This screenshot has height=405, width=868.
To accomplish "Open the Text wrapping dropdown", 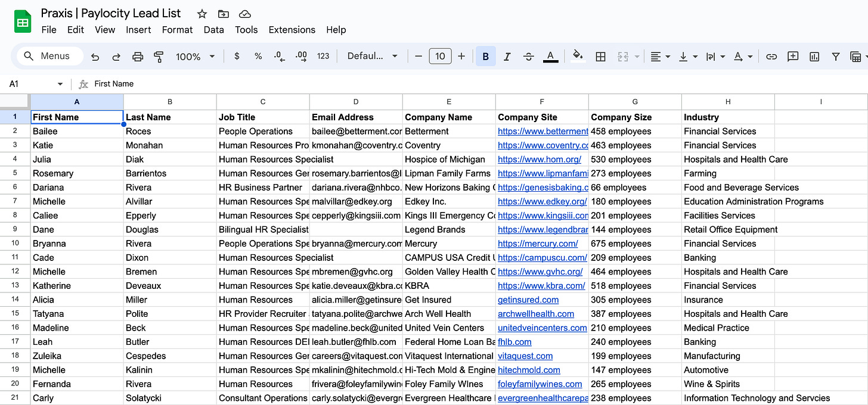I will (715, 57).
